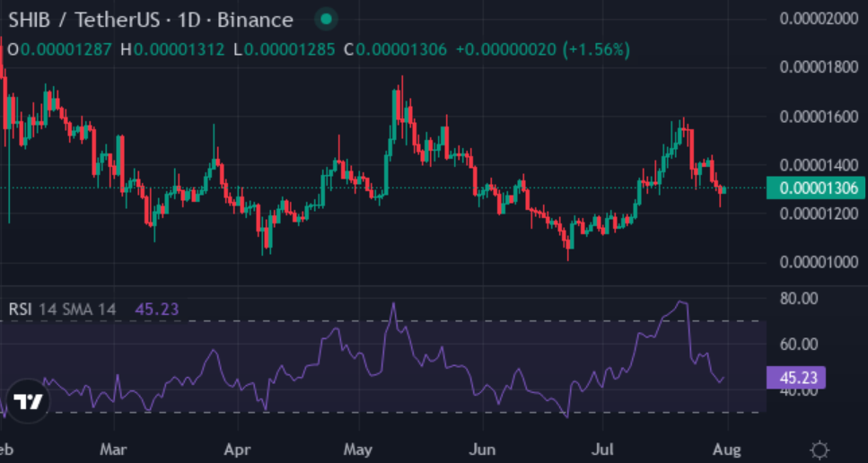868x463 pixels.
Task: Click the Aug label on time axis
Action: (x=727, y=450)
